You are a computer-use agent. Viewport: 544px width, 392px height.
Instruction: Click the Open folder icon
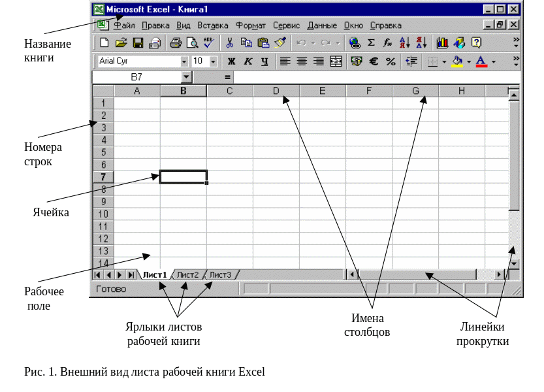click(x=121, y=42)
